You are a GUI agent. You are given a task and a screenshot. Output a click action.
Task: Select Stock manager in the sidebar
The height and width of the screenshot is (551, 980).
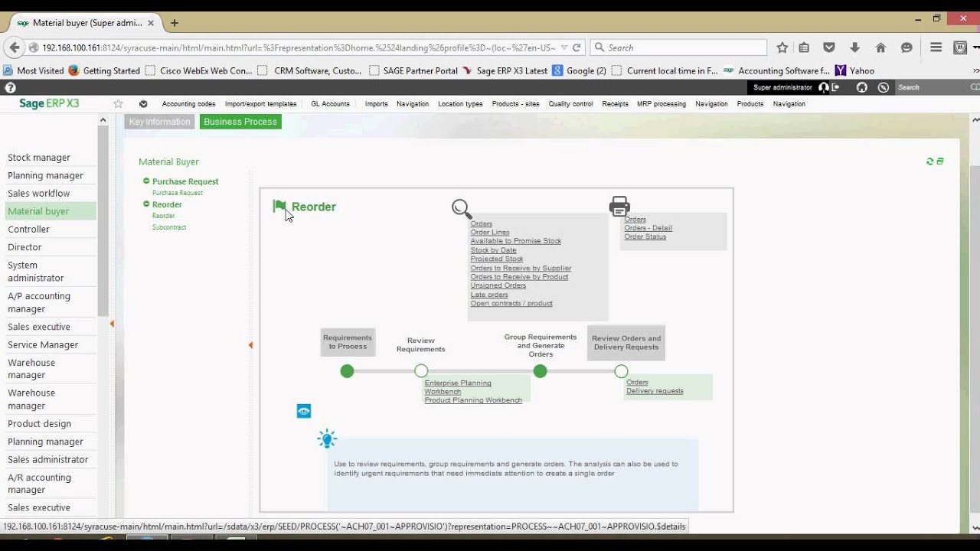tap(39, 158)
